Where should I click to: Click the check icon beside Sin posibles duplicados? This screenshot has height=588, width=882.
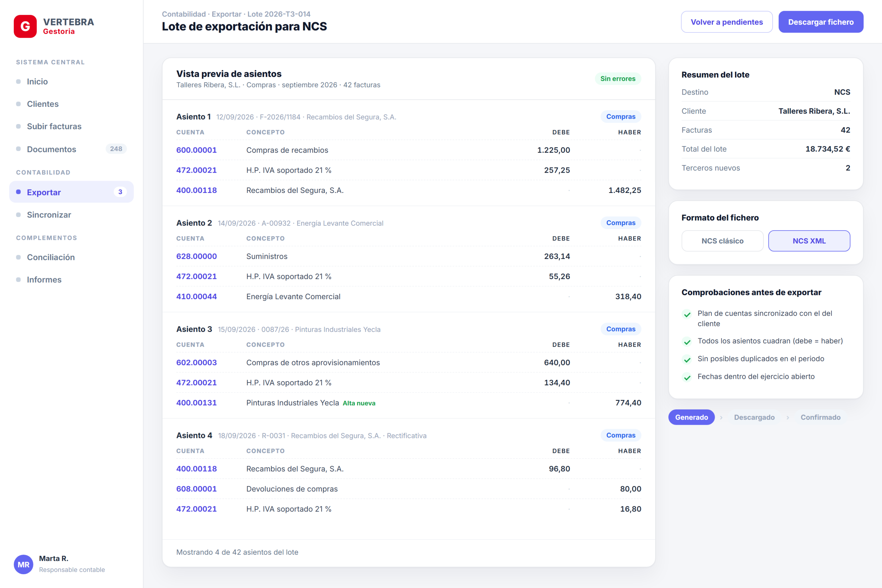point(687,360)
